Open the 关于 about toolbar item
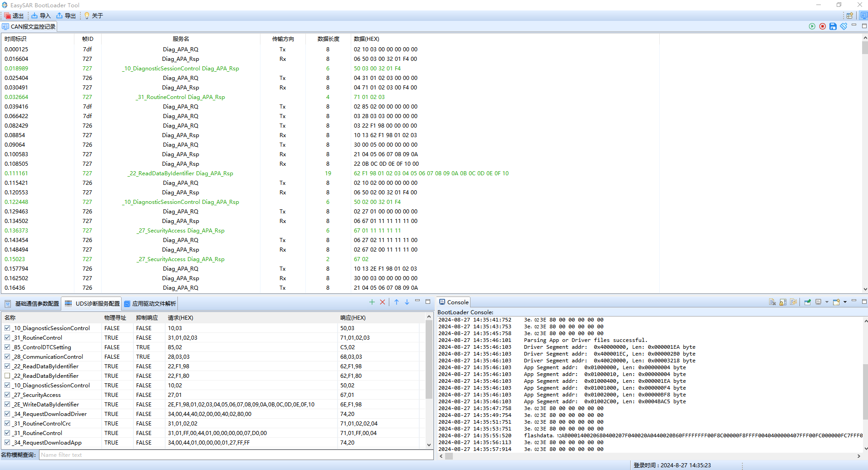868x470 pixels. click(x=93, y=15)
